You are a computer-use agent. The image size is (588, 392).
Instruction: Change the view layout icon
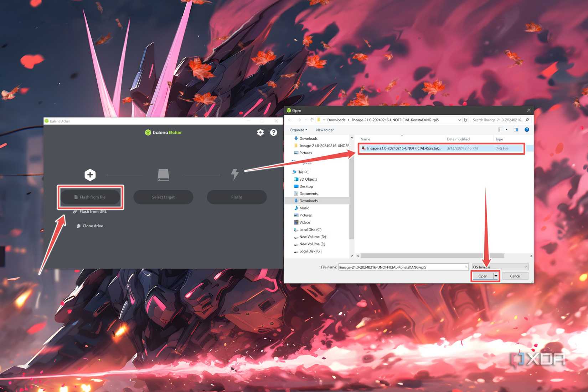pos(501,130)
